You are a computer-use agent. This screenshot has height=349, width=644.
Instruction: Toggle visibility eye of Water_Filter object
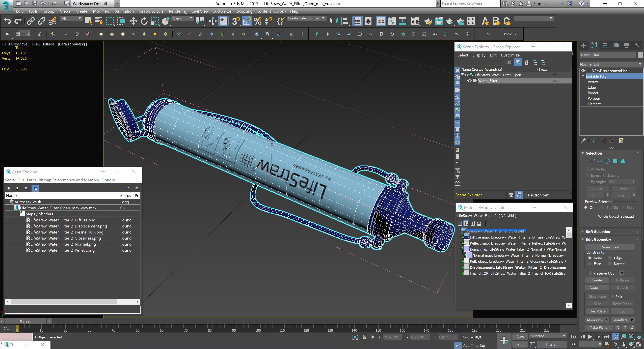470,81
